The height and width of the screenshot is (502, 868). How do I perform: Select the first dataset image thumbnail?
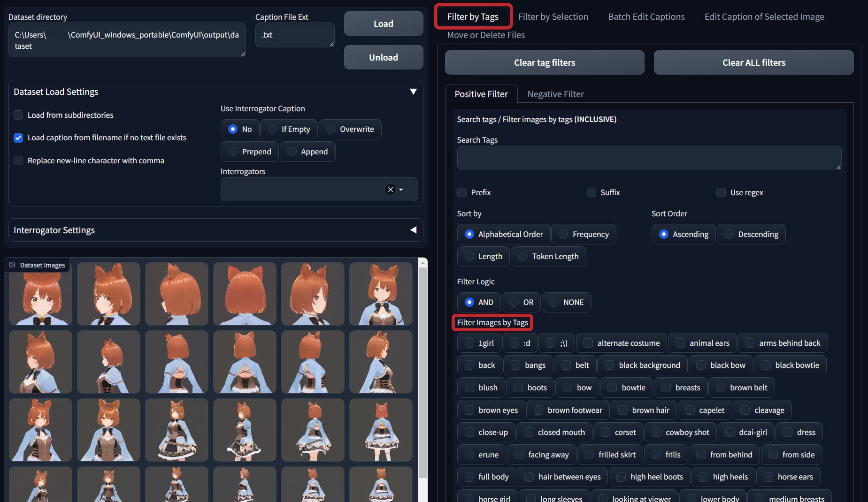tap(40, 294)
